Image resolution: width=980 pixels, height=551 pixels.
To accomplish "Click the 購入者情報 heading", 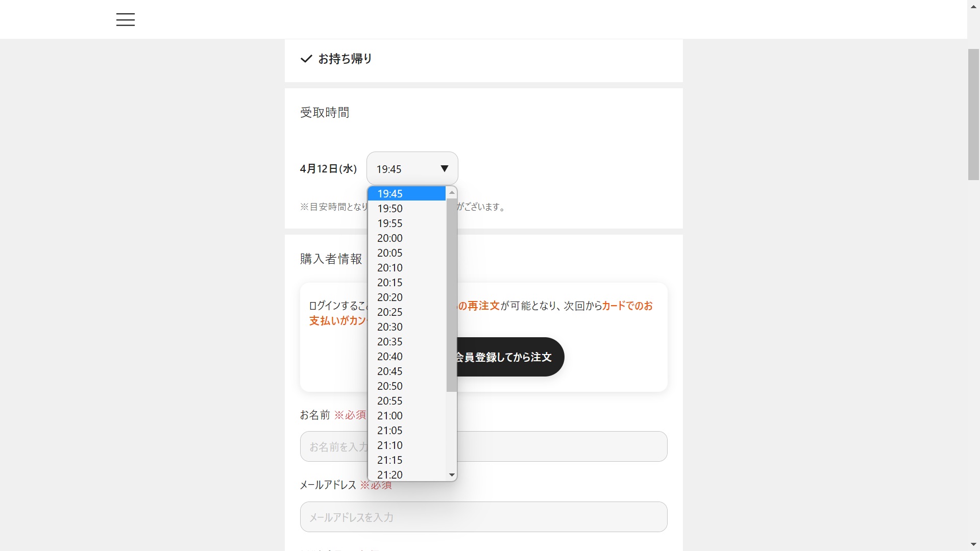I will (331, 259).
